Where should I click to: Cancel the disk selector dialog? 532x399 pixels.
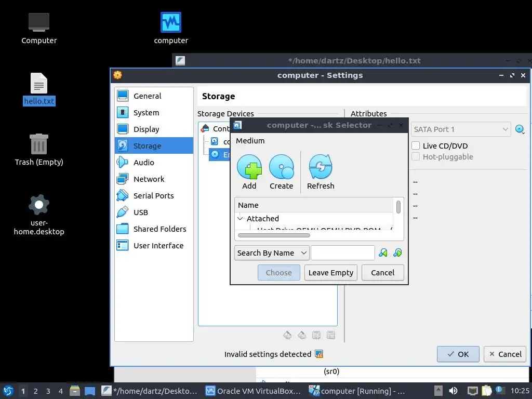[383, 272]
